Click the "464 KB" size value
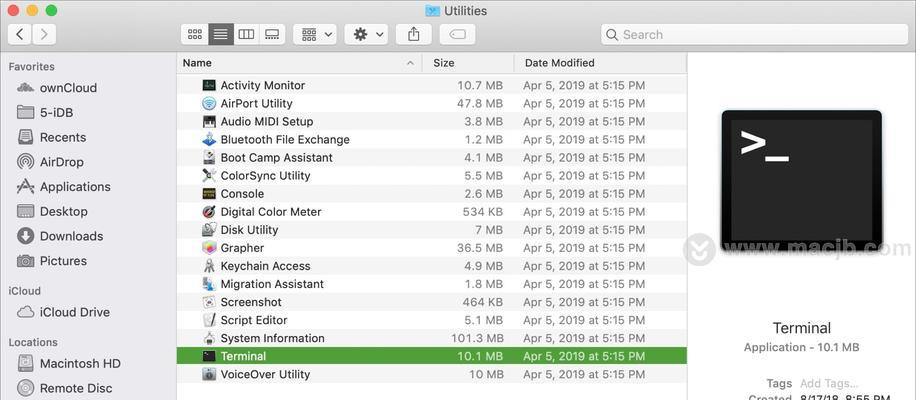The height and width of the screenshot is (400, 916). click(483, 302)
